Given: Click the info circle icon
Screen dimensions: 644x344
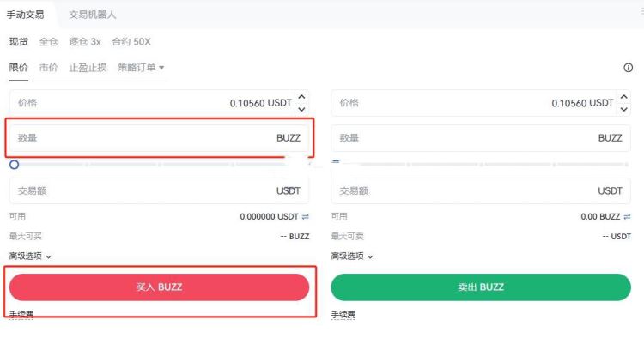Looking at the screenshot, I should 628,68.
